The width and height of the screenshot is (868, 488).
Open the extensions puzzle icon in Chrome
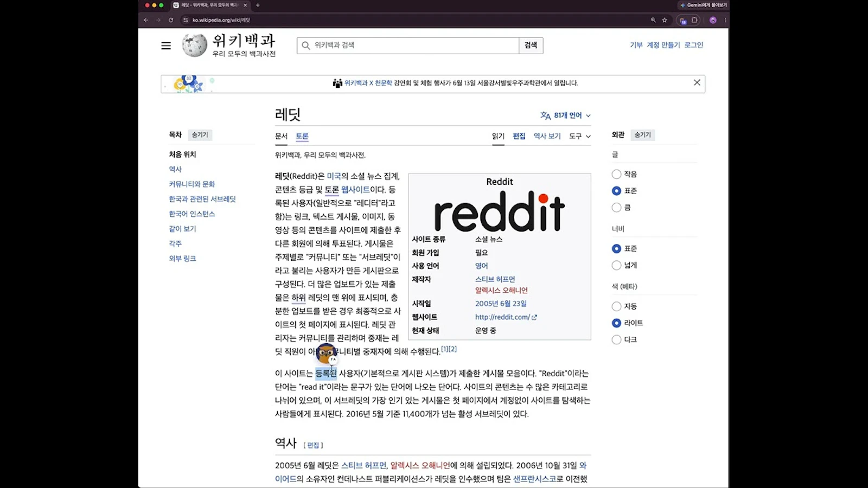coord(695,20)
